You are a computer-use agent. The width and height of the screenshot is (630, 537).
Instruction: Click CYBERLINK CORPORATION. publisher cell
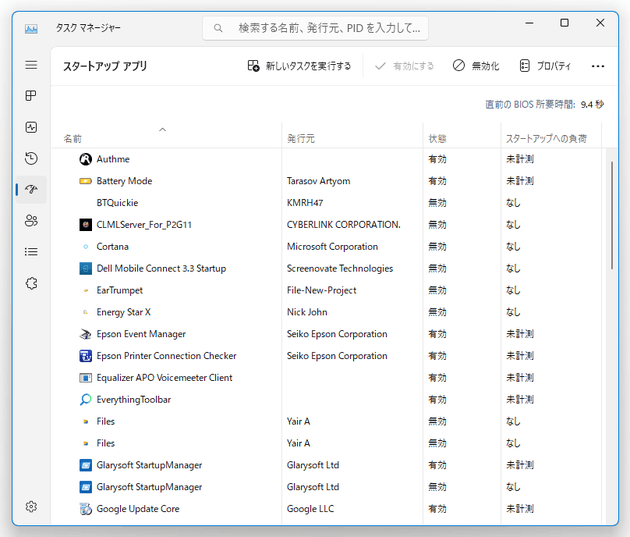[344, 225]
